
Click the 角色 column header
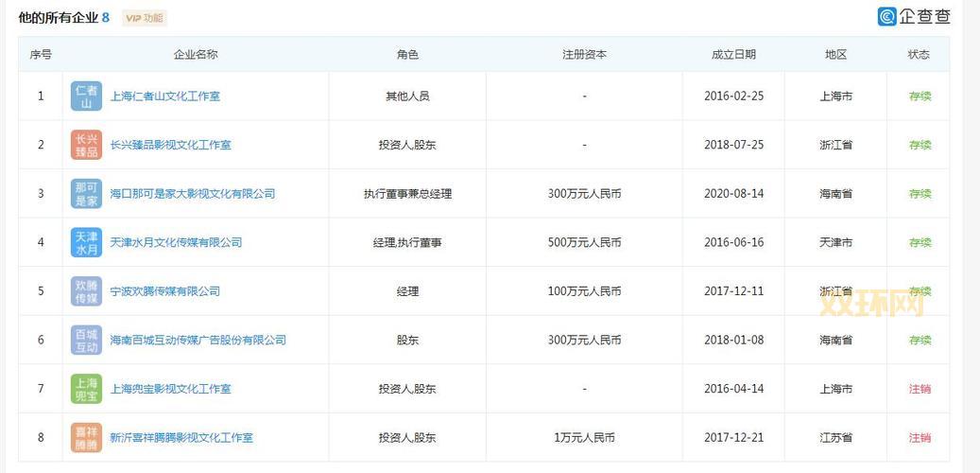(x=407, y=55)
